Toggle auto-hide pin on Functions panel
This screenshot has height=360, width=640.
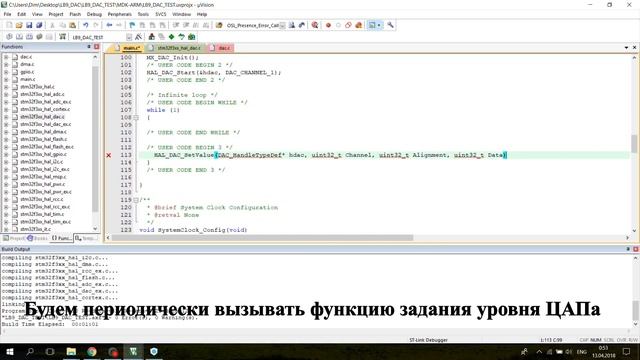[x=89, y=47]
